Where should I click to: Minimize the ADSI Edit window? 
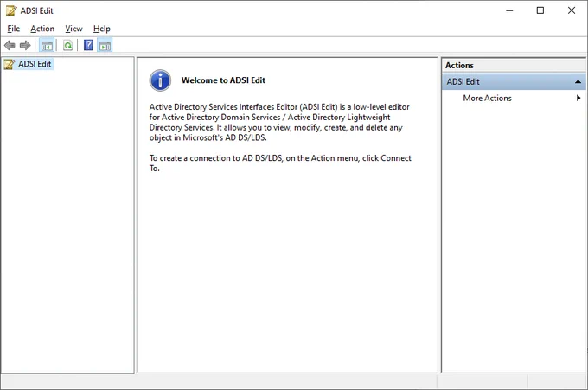point(509,10)
